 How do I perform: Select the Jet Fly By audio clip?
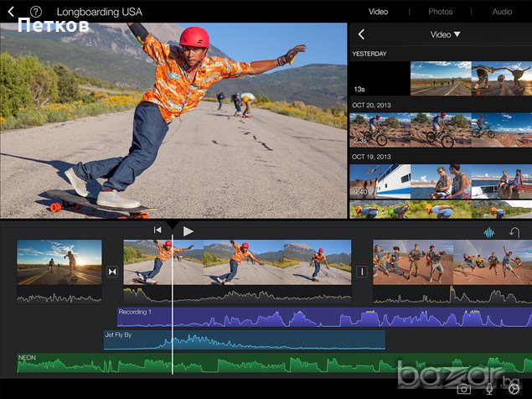[243, 339]
